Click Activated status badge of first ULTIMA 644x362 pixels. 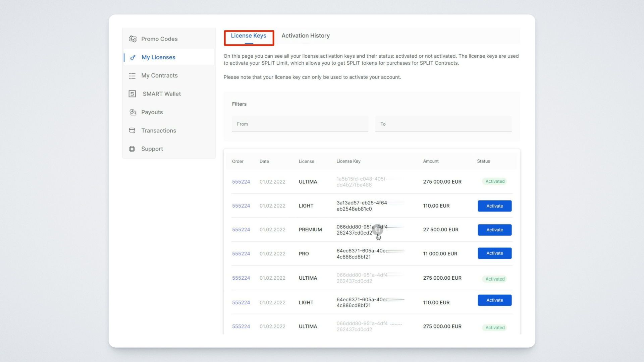coord(495,181)
